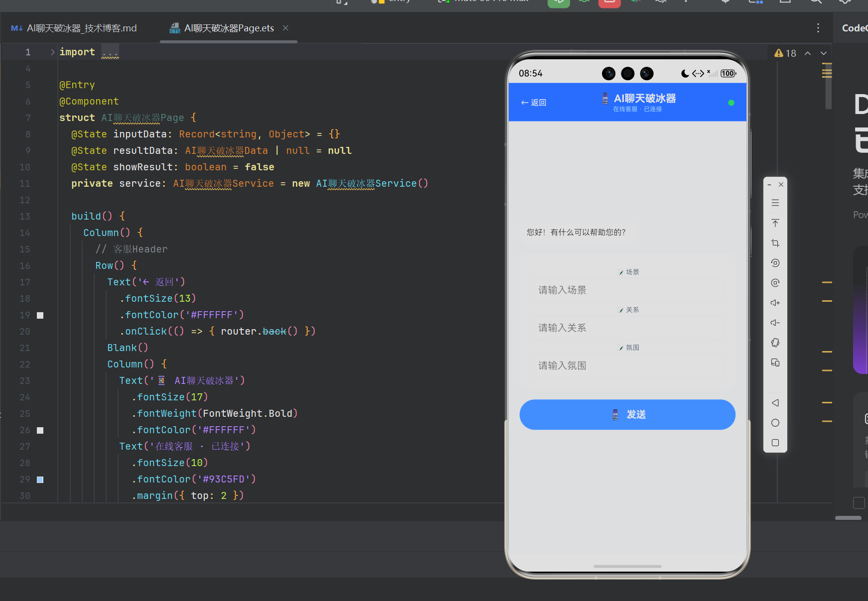Click the editor warnings indicator showing 18
This screenshot has height=601, width=868.
[785, 53]
